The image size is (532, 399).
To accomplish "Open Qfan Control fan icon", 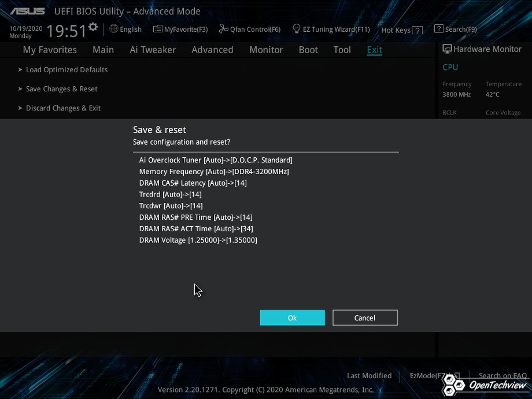I will pos(223,29).
